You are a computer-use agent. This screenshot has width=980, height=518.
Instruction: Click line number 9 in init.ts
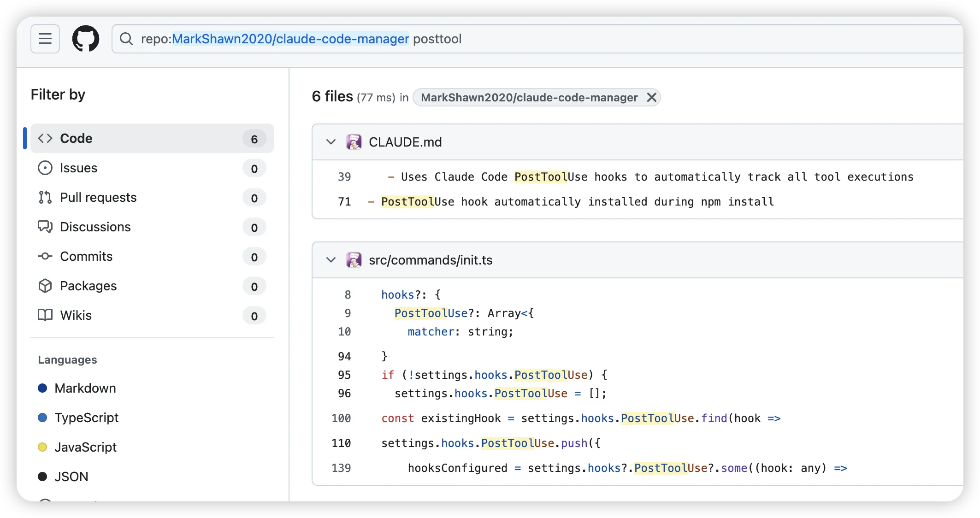(x=348, y=313)
